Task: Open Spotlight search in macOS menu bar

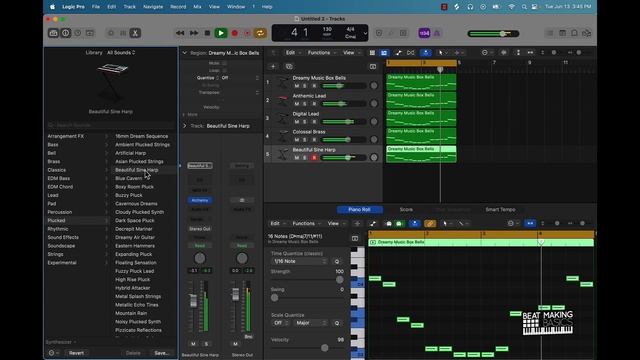Action: click(524, 7)
